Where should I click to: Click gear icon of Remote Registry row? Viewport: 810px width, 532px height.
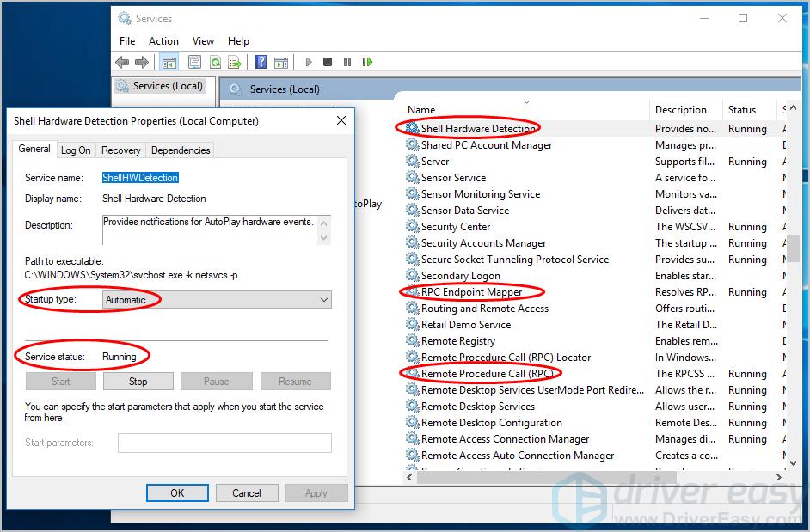click(412, 341)
